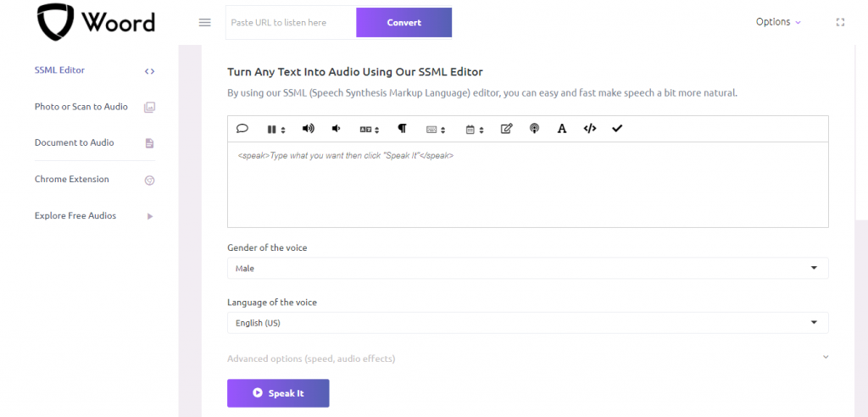Click the code tag icon in editor toolbar

click(590, 129)
